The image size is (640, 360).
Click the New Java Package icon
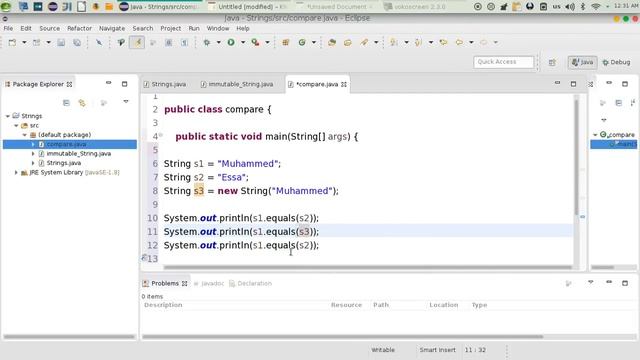click(286, 42)
